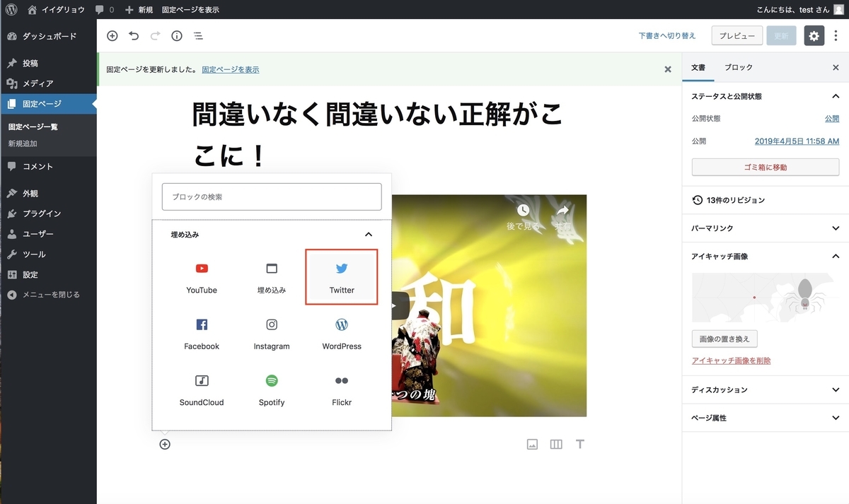The width and height of the screenshot is (849, 504).
Task: Toggle settings sidebar with gear icon
Action: [814, 36]
